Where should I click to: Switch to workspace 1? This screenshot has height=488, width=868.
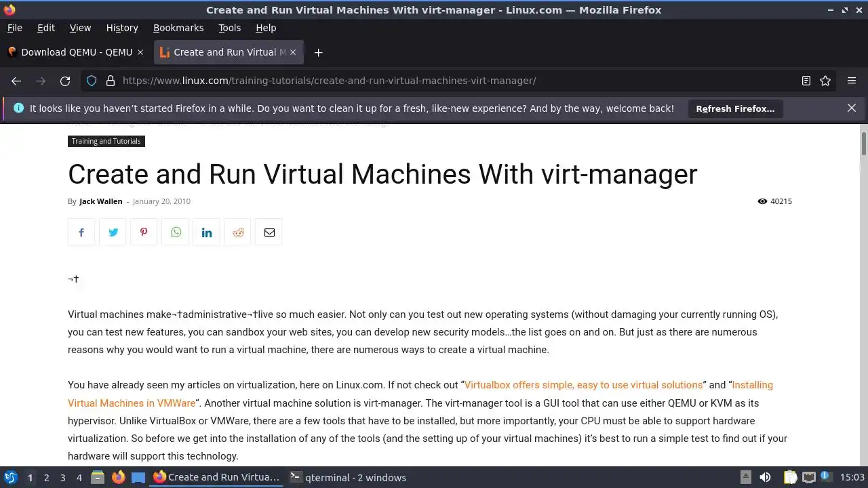pos(30,478)
